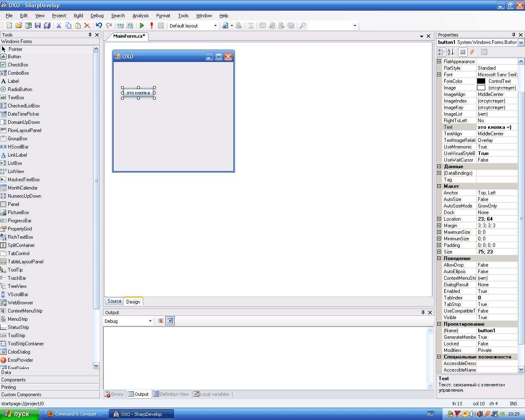
Task: Undo the last action with the blue arrow
Action: click(x=99, y=25)
